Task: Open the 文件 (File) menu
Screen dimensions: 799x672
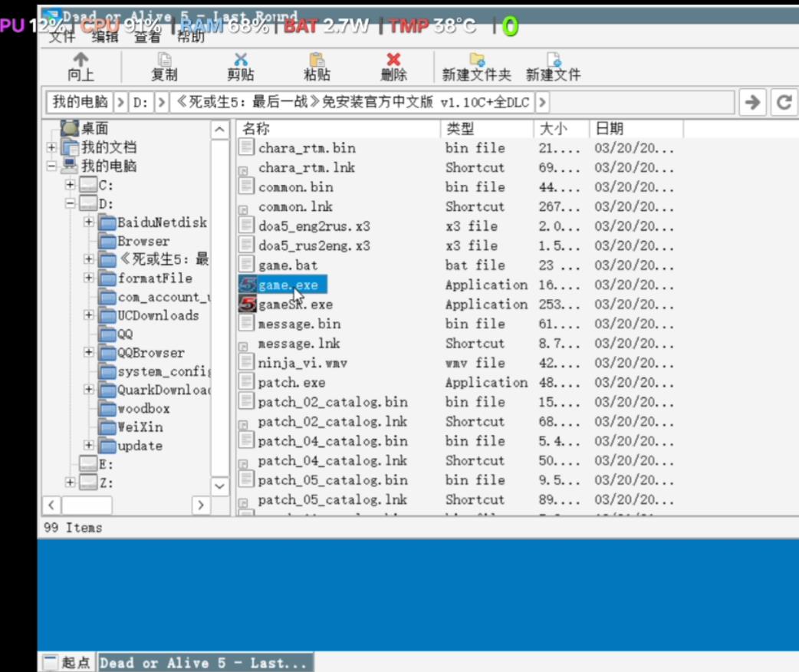Action: coord(62,37)
